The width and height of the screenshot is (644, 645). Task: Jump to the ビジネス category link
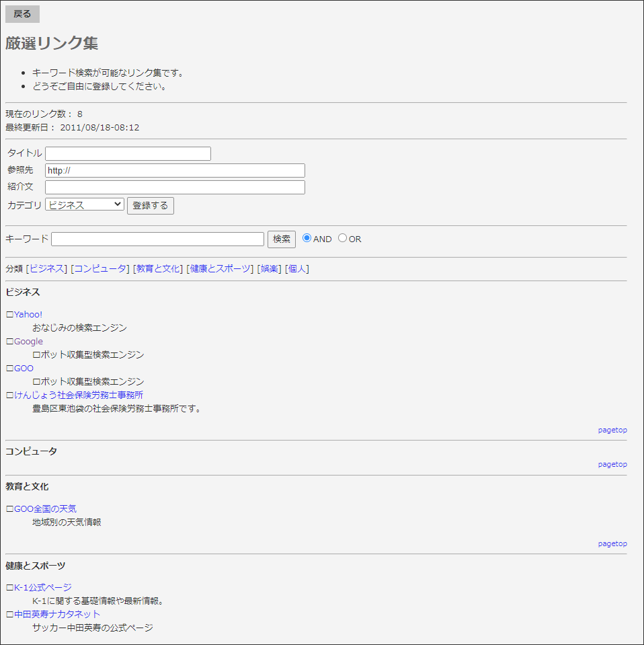click(x=47, y=269)
